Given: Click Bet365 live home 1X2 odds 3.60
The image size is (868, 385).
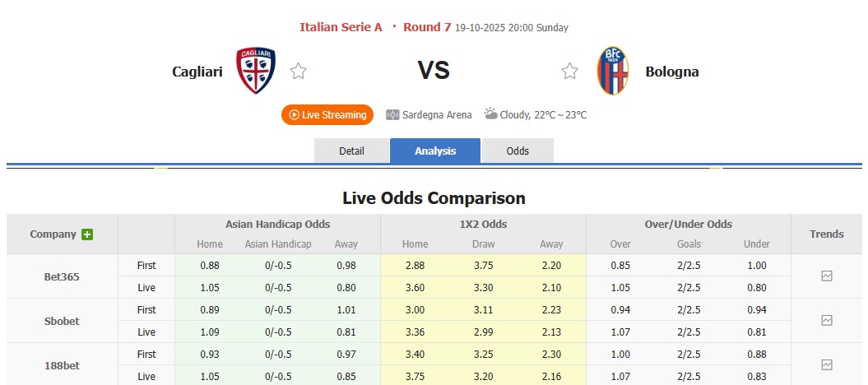Looking at the screenshot, I should pos(415,288).
